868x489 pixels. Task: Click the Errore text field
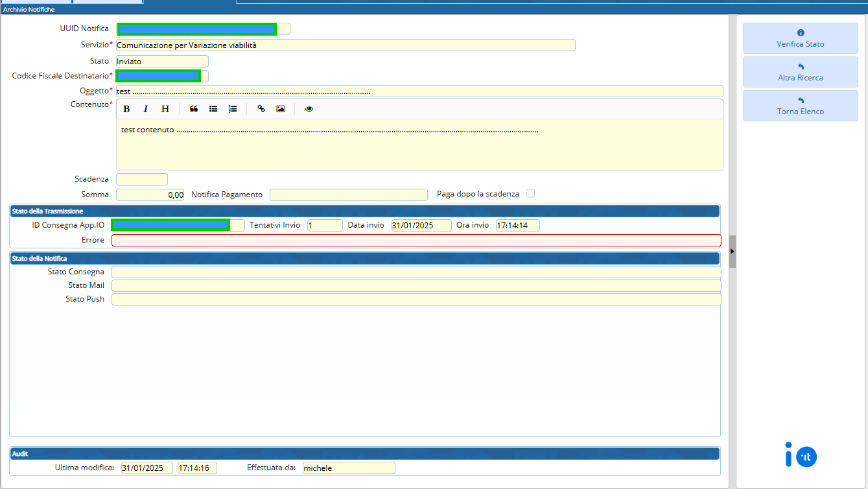(x=416, y=240)
